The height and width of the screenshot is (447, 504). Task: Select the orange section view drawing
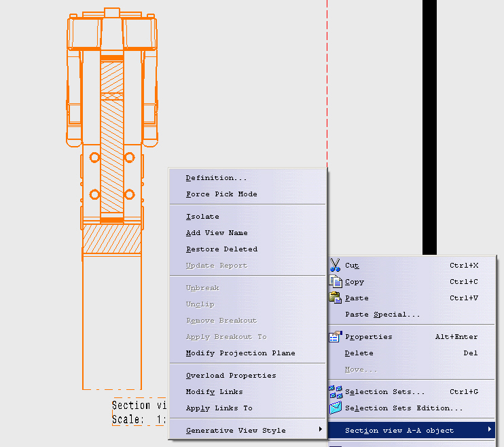112,198
